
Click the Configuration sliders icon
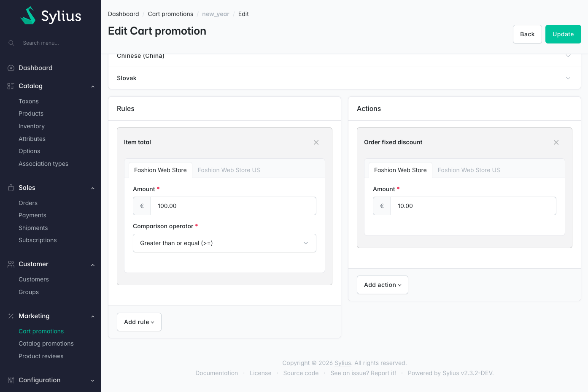[11, 380]
